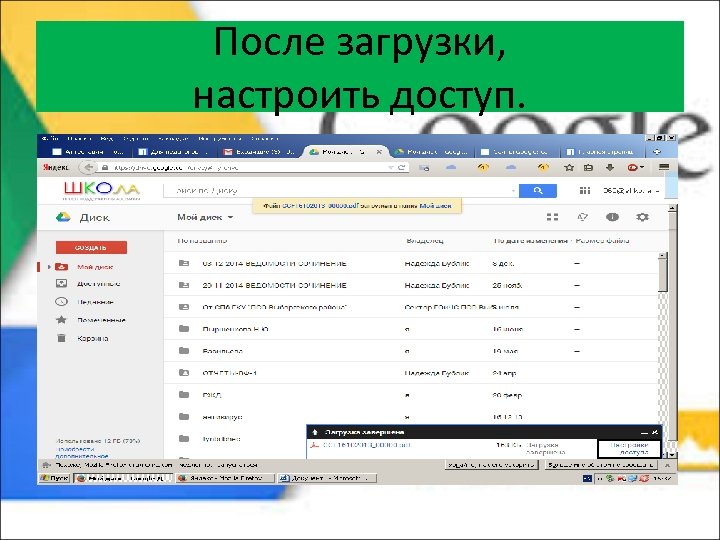Switch to Документ Microsoft Word taskbar item

coord(326,478)
